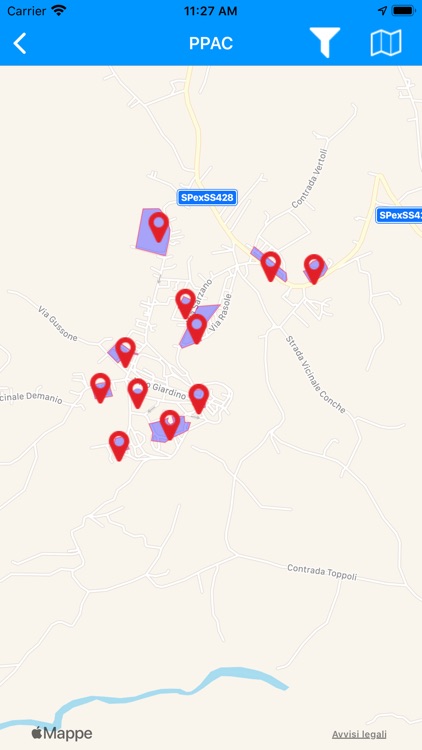Select pin left of the Giardino label

138,393
